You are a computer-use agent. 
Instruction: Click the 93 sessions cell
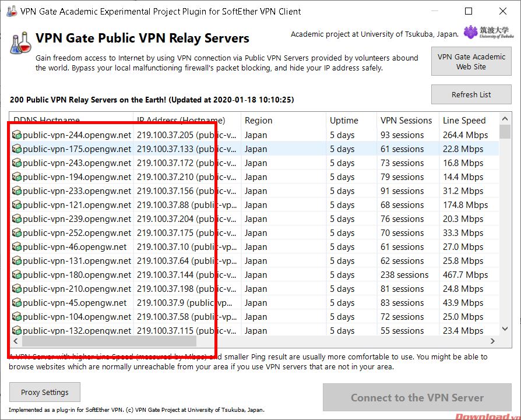402,135
